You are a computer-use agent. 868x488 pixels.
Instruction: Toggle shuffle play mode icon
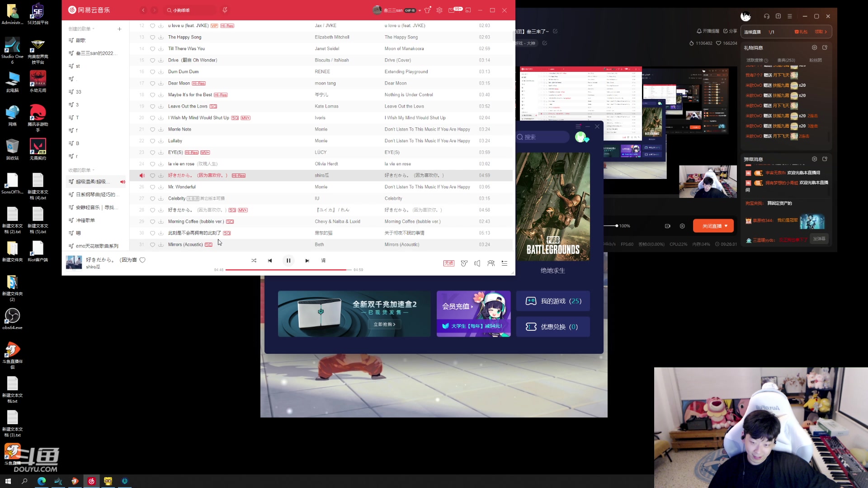coord(254,261)
